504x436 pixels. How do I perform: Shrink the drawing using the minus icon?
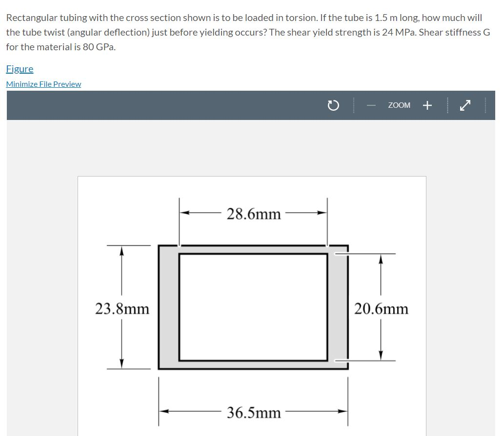pyautogui.click(x=371, y=105)
